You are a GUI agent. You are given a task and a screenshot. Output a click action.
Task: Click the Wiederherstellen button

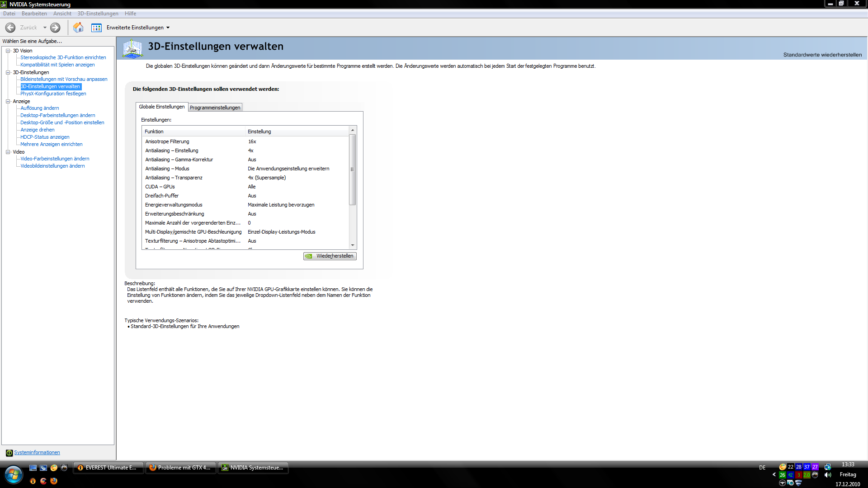pyautogui.click(x=330, y=256)
